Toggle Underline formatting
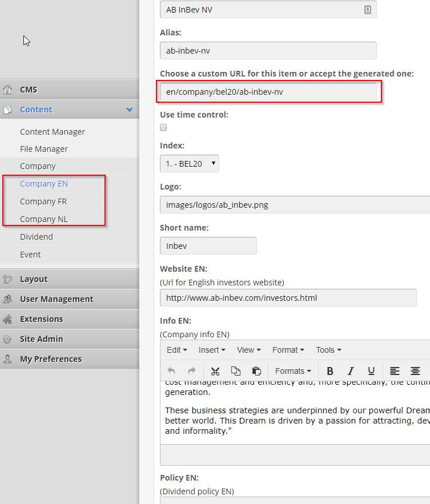430x504 pixels. [x=371, y=371]
